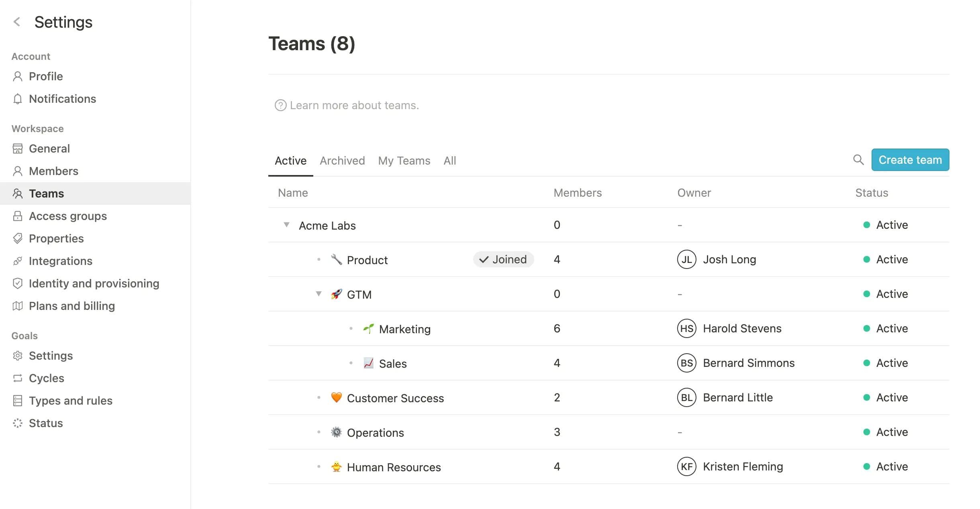
Task: Open the My Teams tab
Action: point(404,161)
